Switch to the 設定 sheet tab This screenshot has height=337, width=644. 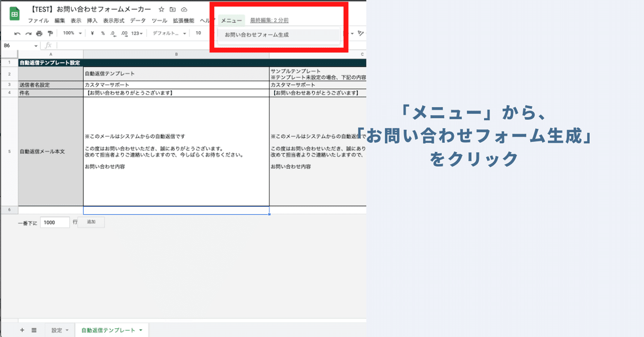tap(57, 330)
